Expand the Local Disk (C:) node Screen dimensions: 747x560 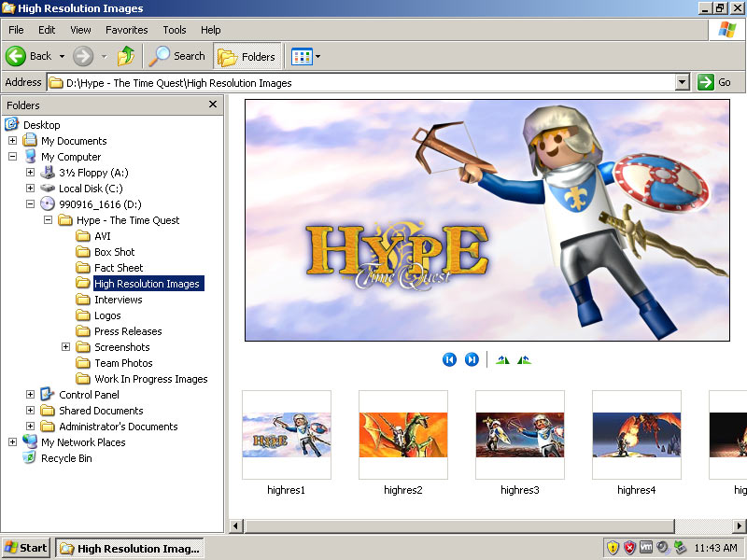pyautogui.click(x=30, y=189)
